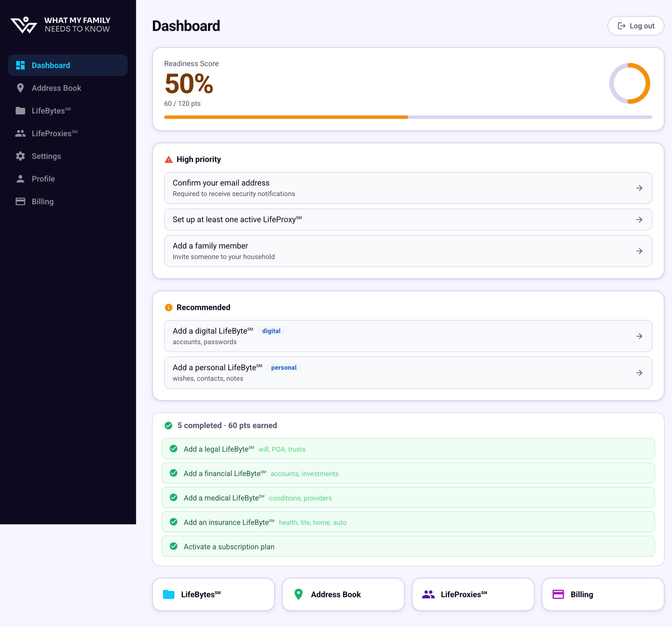
Task: Open the LifeBytes folder icon in sidebar
Action: tap(20, 110)
